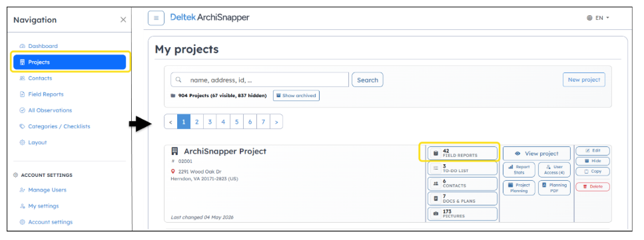Open the 173 Pictures button
This screenshot has width=644, height=240.
pyautogui.click(x=462, y=214)
